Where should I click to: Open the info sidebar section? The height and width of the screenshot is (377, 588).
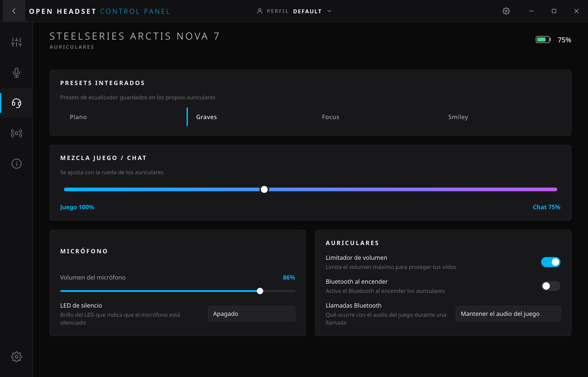[17, 164]
